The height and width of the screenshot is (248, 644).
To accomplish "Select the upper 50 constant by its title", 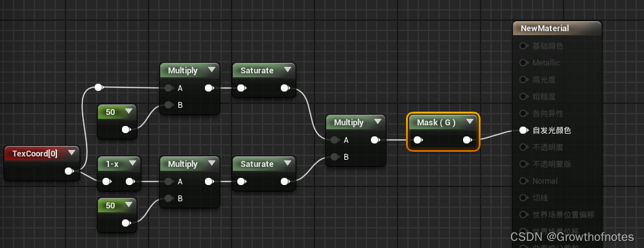I will click(110, 112).
